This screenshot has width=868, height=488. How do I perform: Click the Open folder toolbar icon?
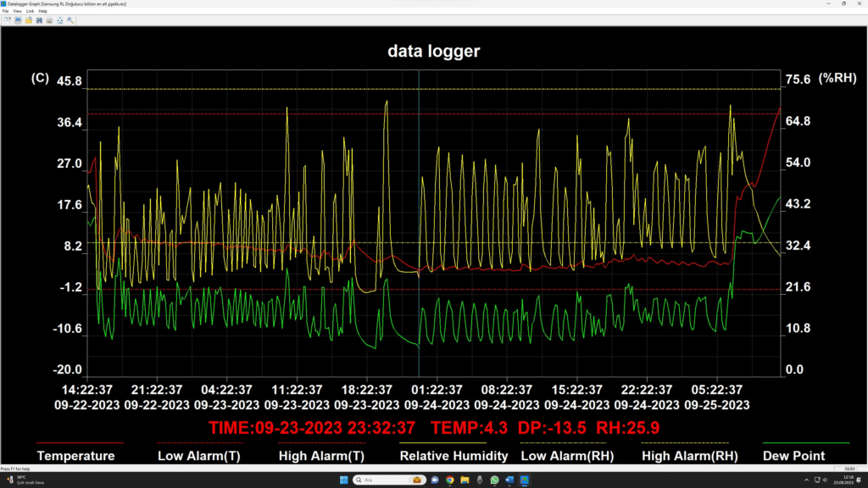[x=28, y=20]
